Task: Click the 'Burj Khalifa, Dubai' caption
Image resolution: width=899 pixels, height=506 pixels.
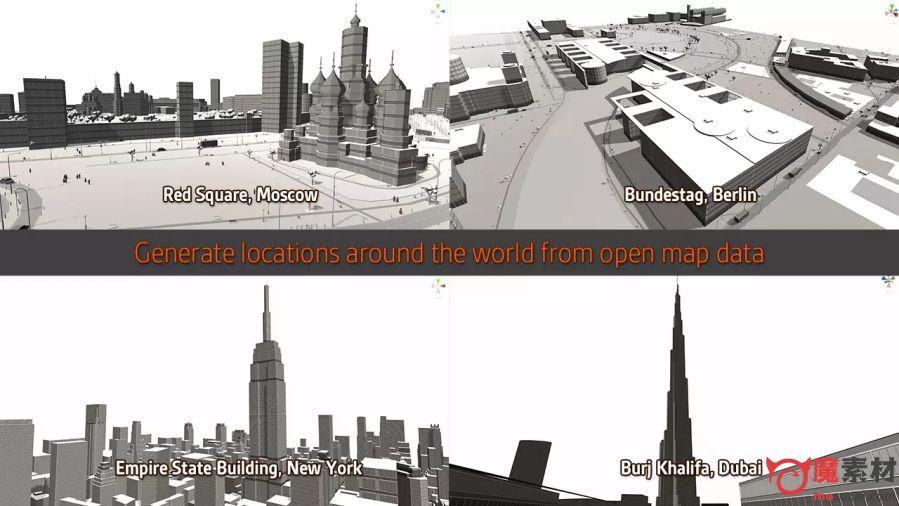Action: [691, 468]
